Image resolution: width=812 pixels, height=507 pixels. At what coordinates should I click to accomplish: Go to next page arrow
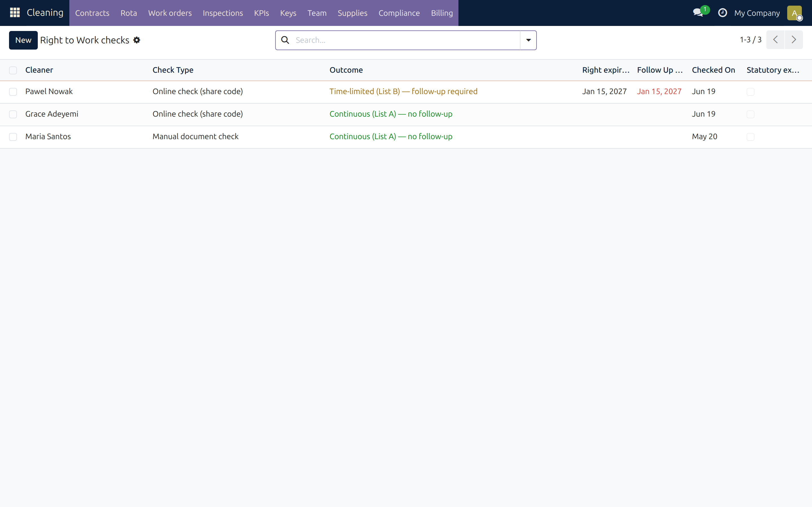click(794, 39)
